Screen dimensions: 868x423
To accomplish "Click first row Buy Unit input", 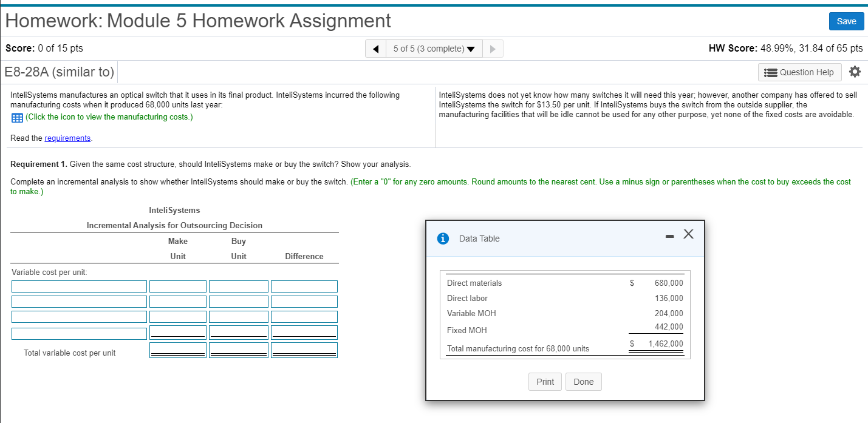I will 239,286.
